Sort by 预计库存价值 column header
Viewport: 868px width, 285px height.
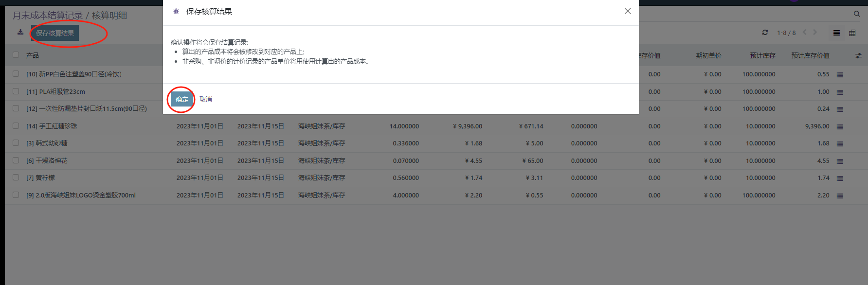tap(810, 55)
